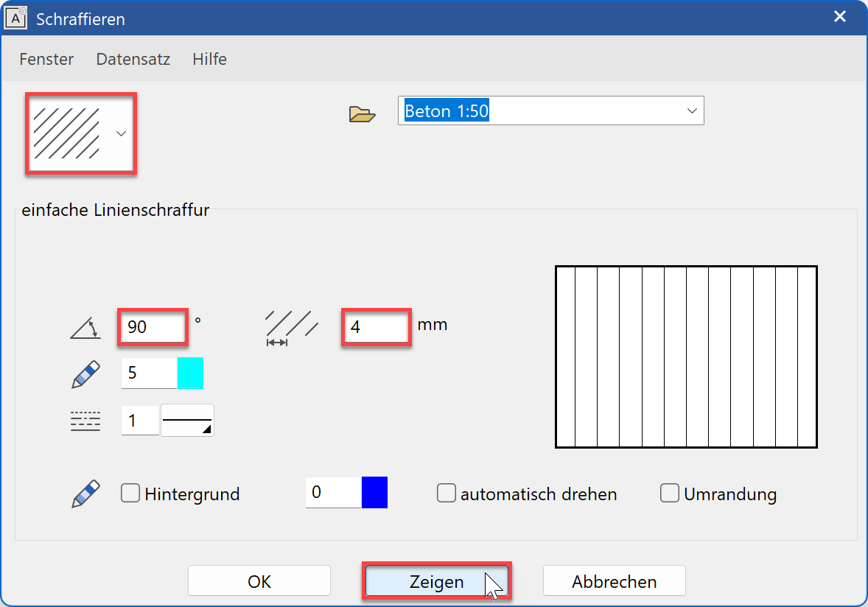Enable the Hintergrund checkbox
Image resolution: width=868 pixels, height=607 pixels.
pyautogui.click(x=130, y=493)
